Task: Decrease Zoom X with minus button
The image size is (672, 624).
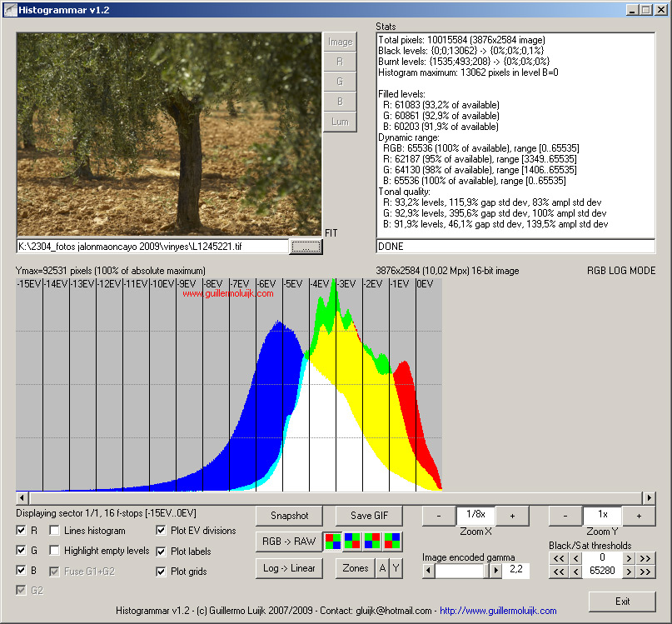Action: pos(439,516)
